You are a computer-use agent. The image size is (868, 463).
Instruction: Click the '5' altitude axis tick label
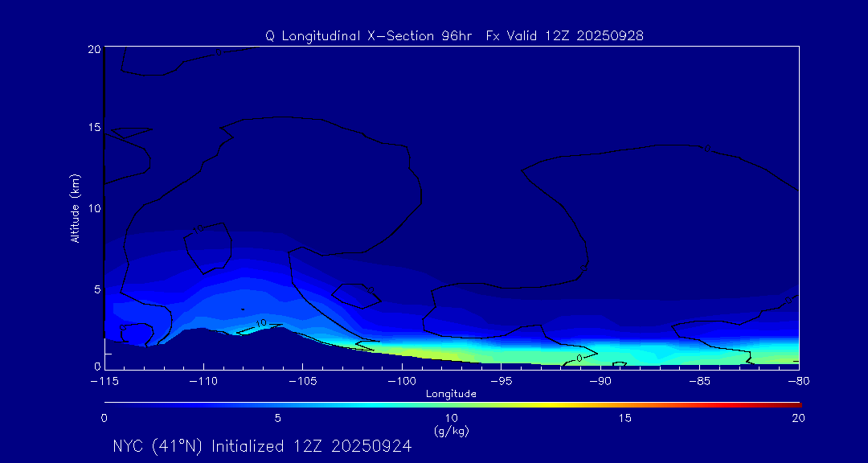click(x=96, y=289)
